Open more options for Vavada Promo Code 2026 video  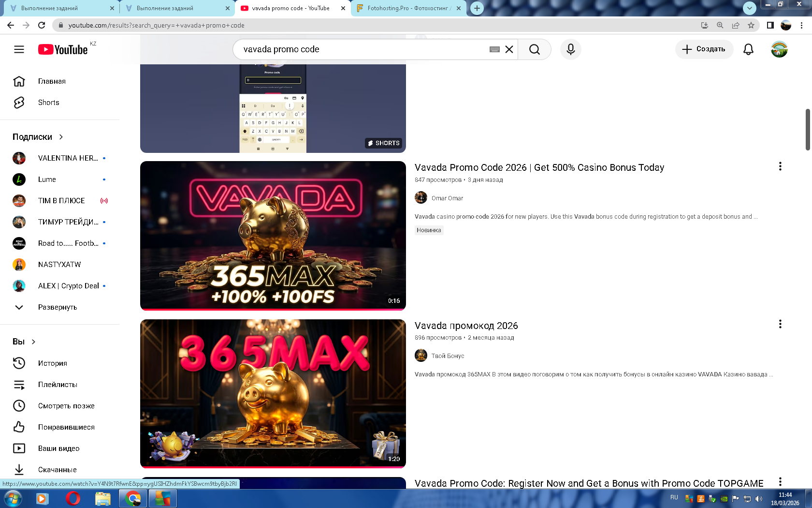780,166
